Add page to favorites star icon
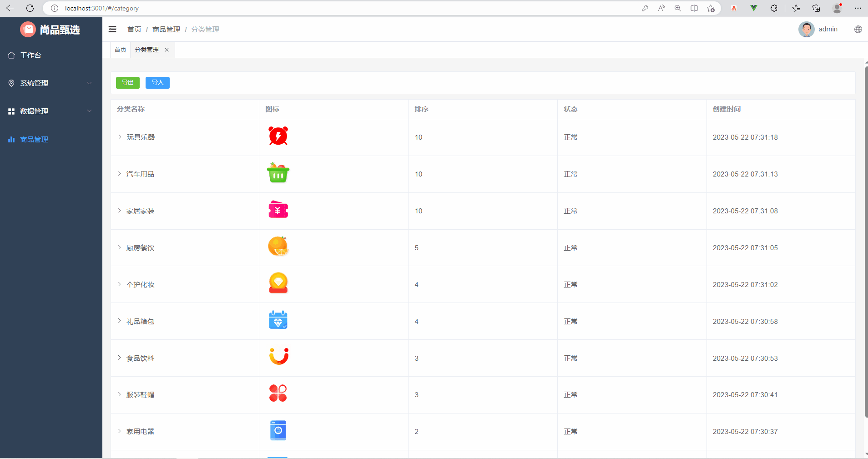Viewport: 868px width, 459px height. pos(711,8)
